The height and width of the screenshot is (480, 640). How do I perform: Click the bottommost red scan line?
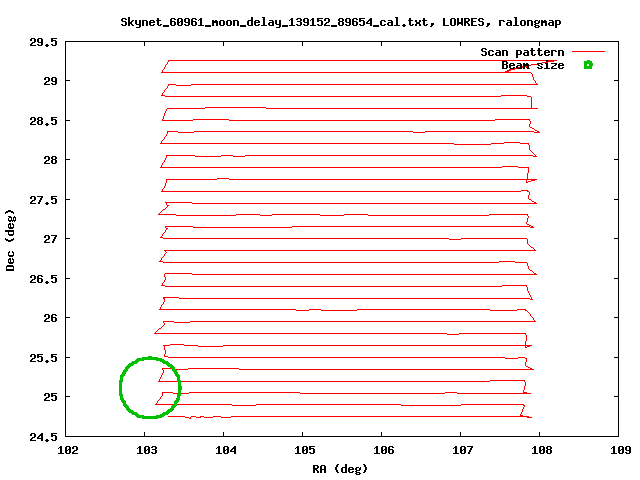[x=350, y=416]
